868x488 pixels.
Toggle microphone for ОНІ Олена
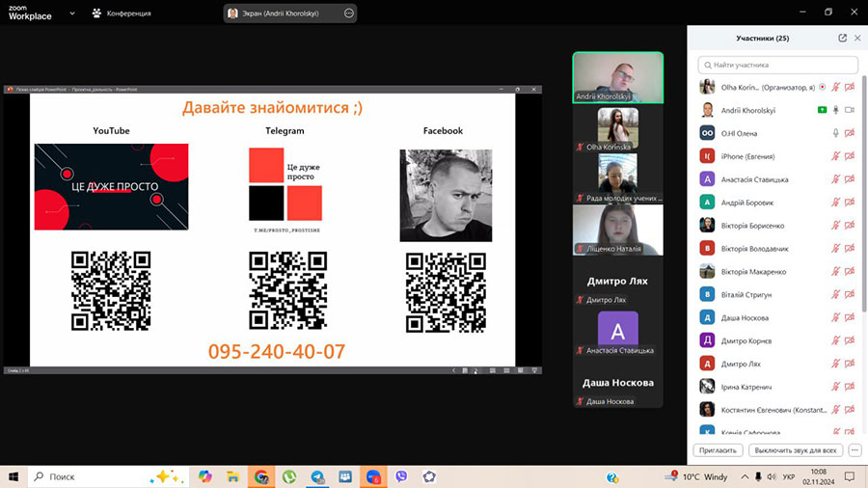[835, 133]
